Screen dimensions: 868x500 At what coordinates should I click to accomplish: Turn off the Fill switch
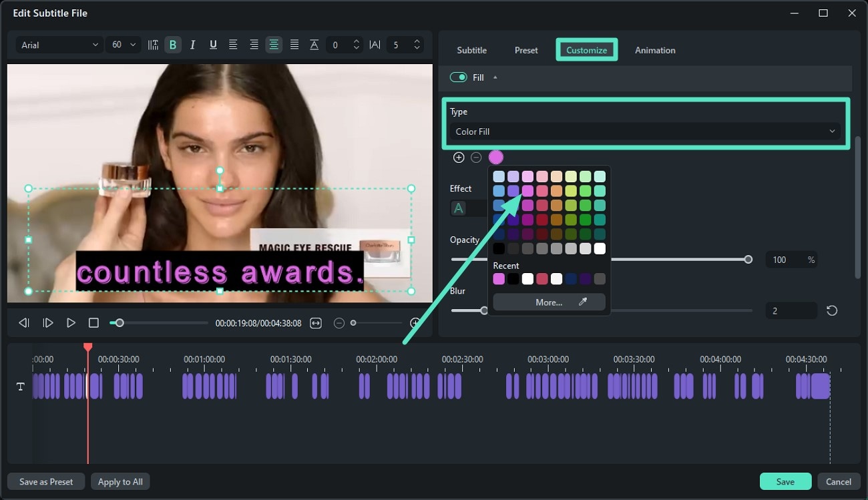458,77
